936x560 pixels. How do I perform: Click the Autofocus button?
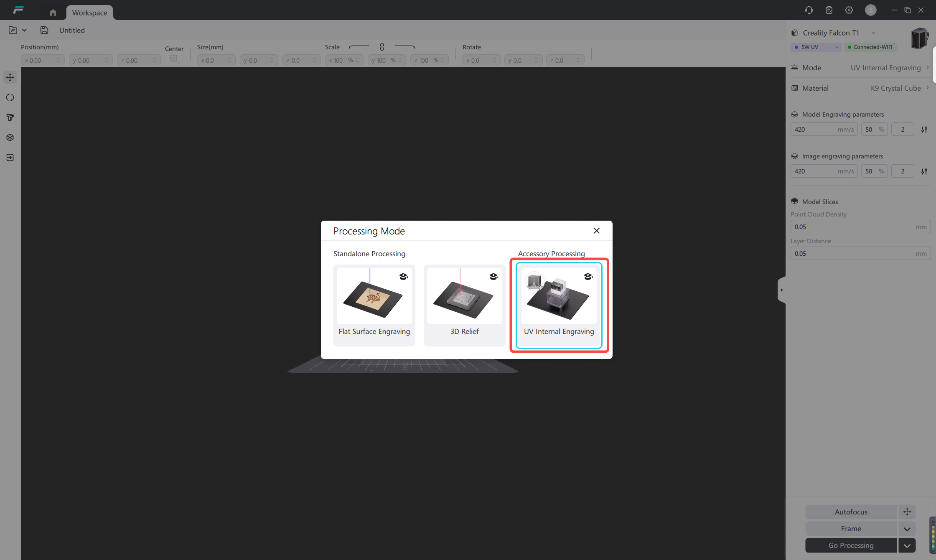click(851, 512)
